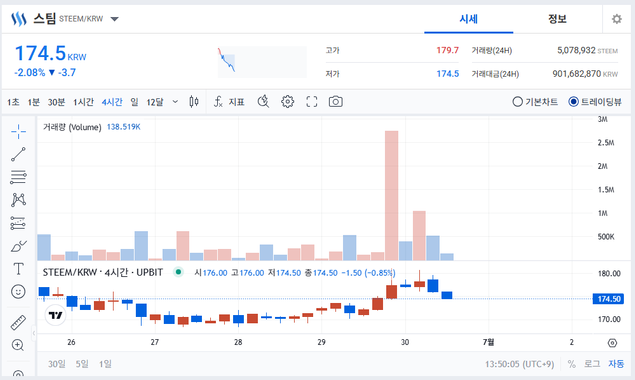
Task: Switch to the 정보 tab
Action: (557, 19)
